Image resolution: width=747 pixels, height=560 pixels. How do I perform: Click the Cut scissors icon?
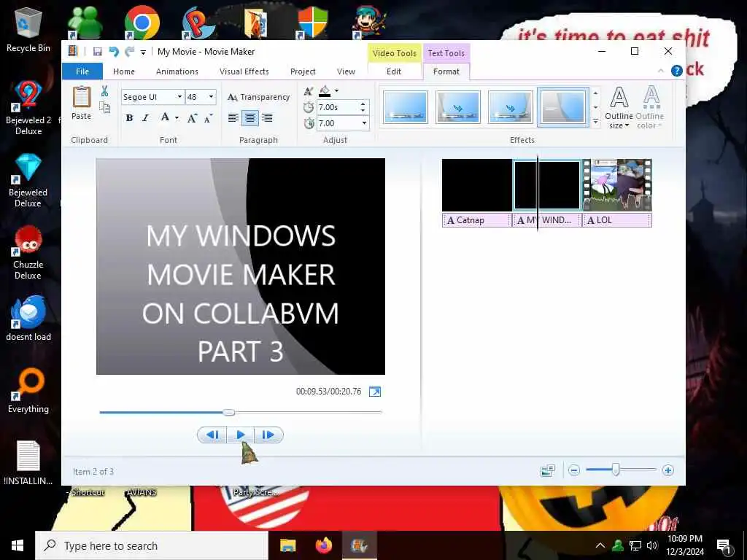(x=104, y=91)
